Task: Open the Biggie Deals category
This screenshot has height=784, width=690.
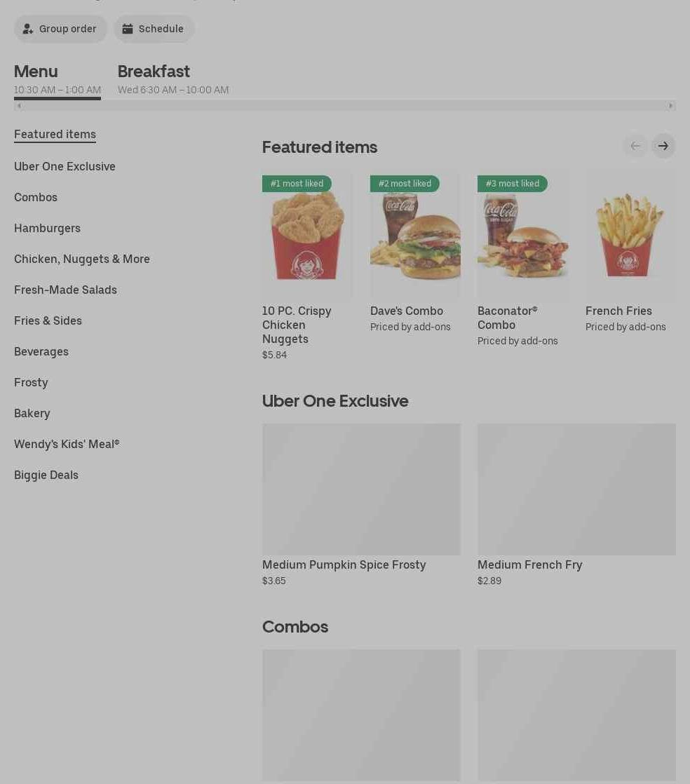Action: click(46, 475)
